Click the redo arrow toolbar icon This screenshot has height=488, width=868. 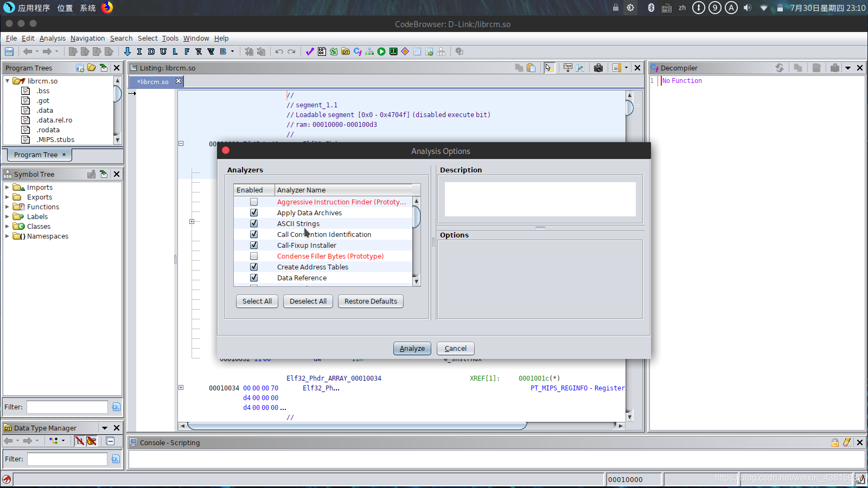(x=291, y=52)
